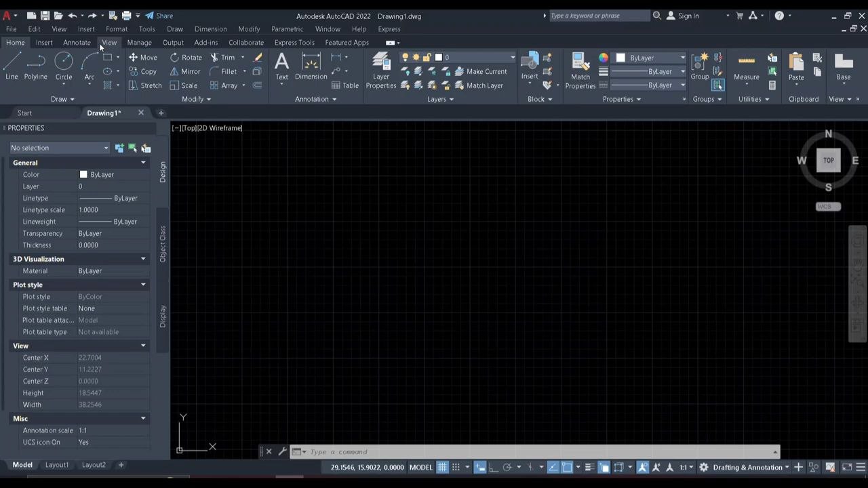Click Match Properties tool
The width and height of the screenshot is (868, 488).
[x=580, y=70]
